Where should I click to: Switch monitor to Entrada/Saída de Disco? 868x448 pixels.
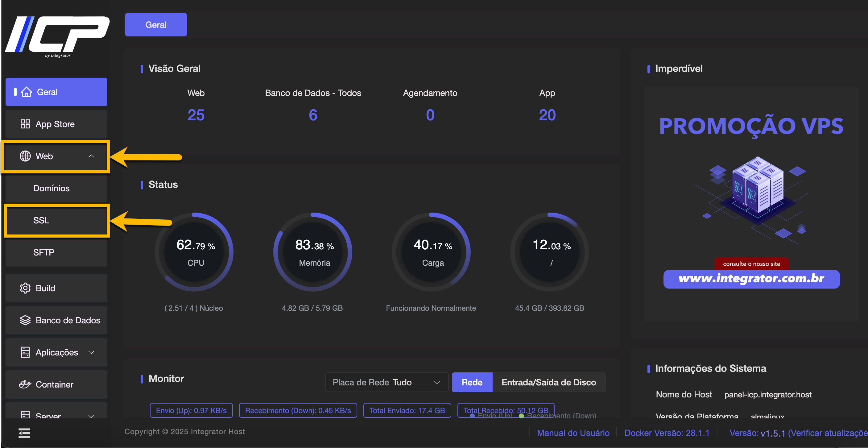(548, 382)
